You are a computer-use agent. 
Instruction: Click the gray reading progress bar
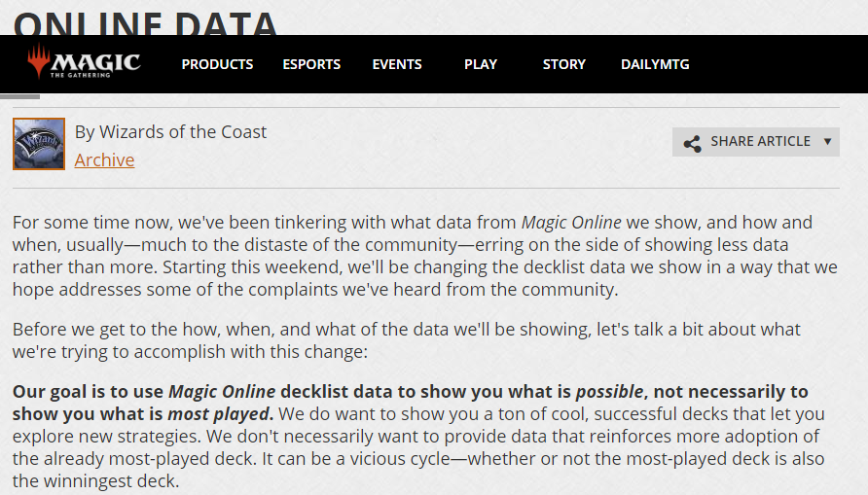(19, 97)
